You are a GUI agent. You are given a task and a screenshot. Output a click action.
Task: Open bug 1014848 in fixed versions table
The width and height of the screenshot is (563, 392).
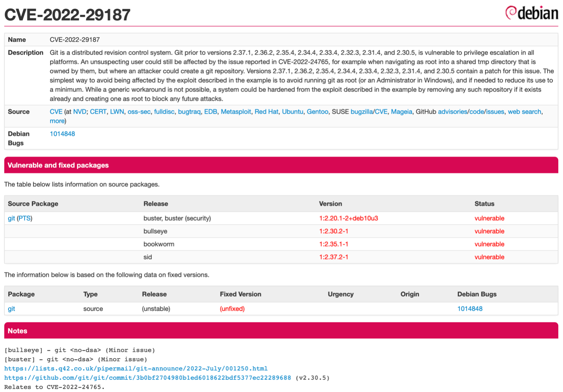(470, 309)
